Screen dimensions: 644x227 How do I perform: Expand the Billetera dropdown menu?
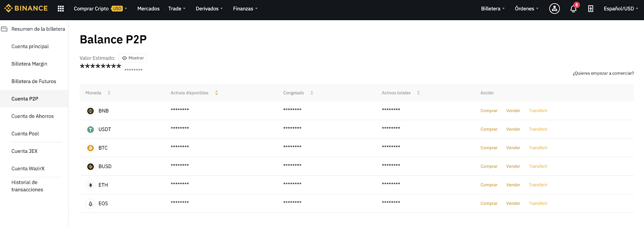coord(493,8)
